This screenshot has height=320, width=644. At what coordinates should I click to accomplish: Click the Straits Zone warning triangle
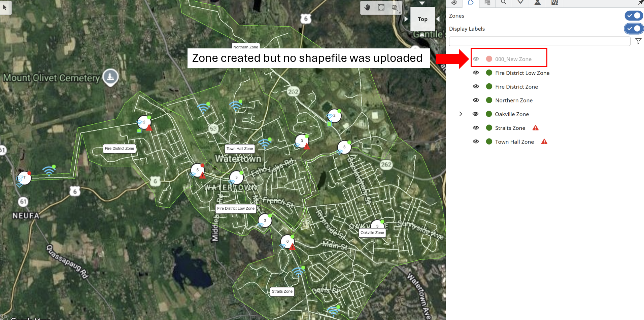point(536,128)
